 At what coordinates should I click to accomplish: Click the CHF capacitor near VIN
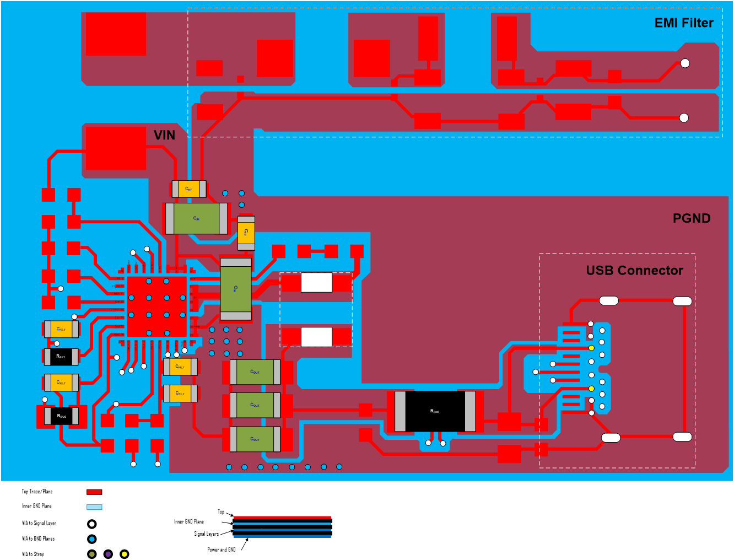pos(188,189)
